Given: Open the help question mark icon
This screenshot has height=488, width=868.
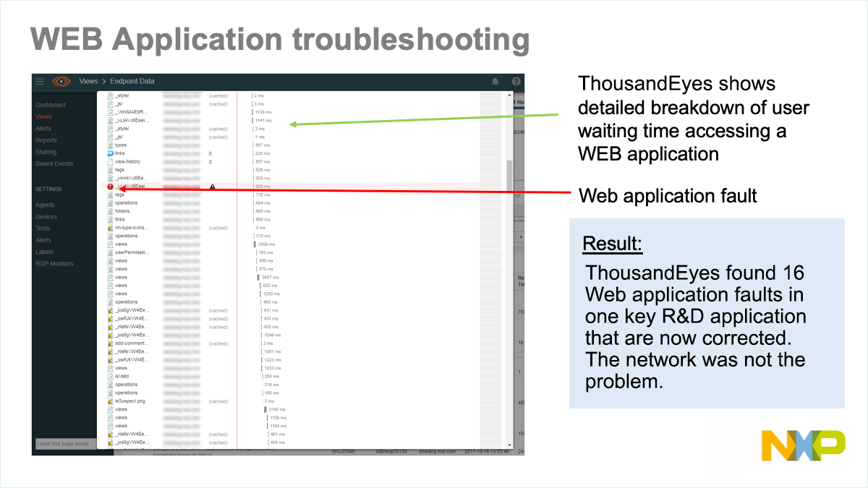Looking at the screenshot, I should tap(516, 82).
